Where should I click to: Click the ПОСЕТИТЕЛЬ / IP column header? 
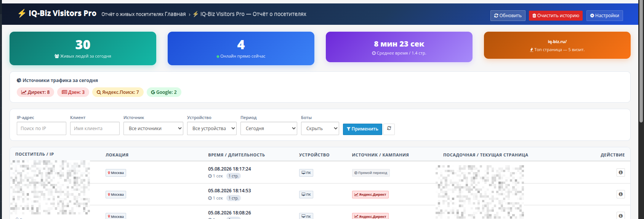click(34, 154)
